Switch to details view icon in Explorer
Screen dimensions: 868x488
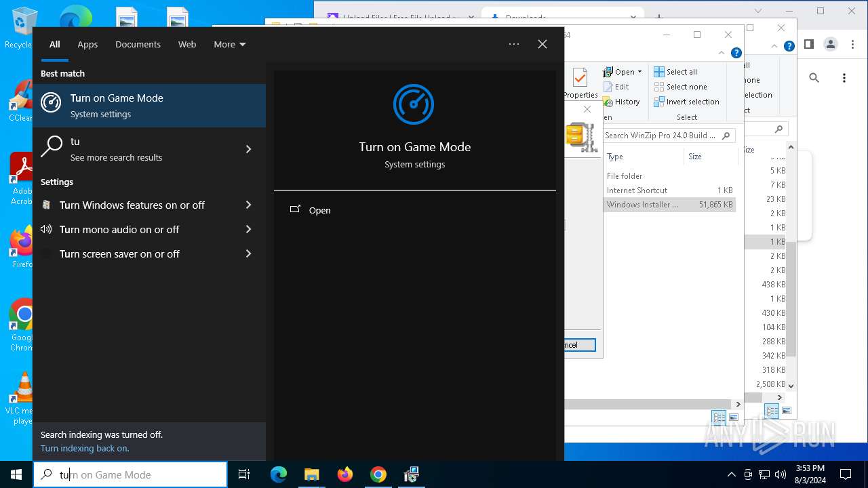coord(719,418)
